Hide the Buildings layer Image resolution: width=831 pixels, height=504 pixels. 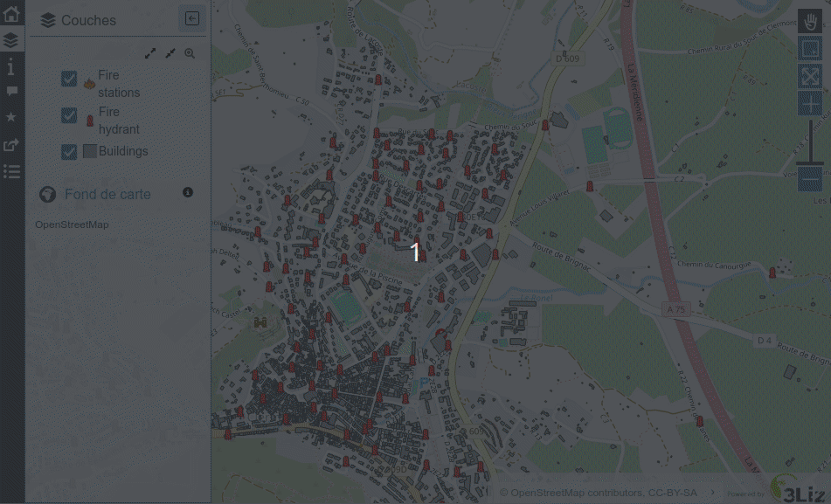coord(70,152)
